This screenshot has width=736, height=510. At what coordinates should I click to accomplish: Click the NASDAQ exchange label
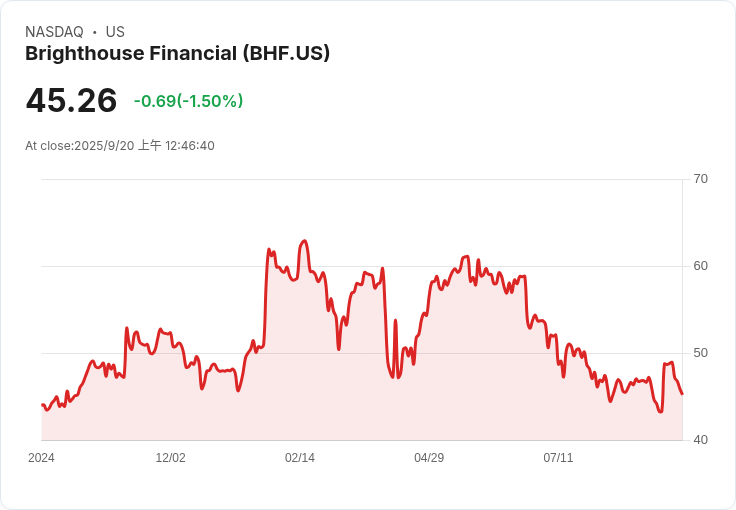click(x=54, y=32)
